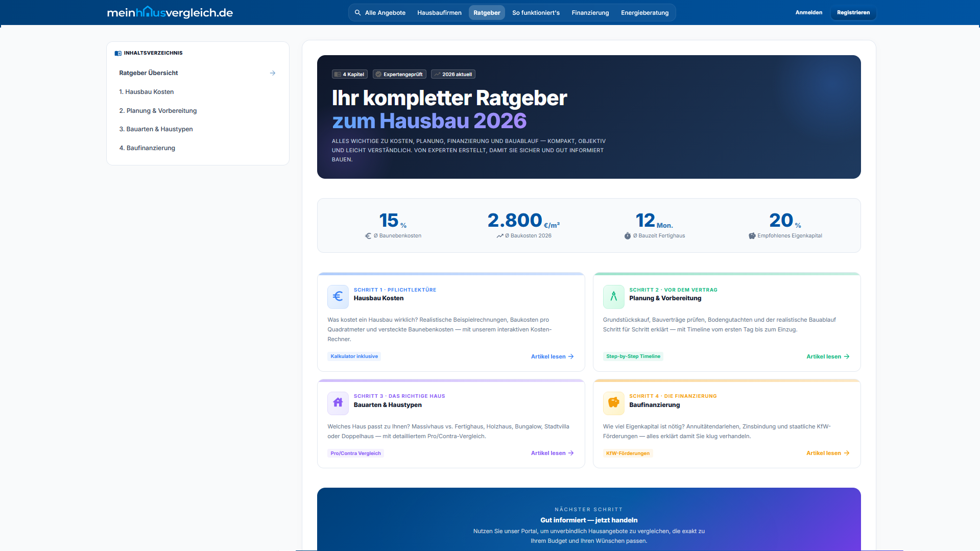Click the compass icon for Planung & Vorbereitung

(x=613, y=297)
